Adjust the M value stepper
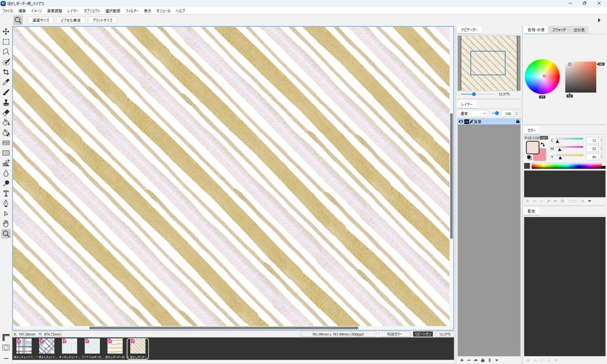The height and width of the screenshot is (364, 607). (x=602, y=149)
